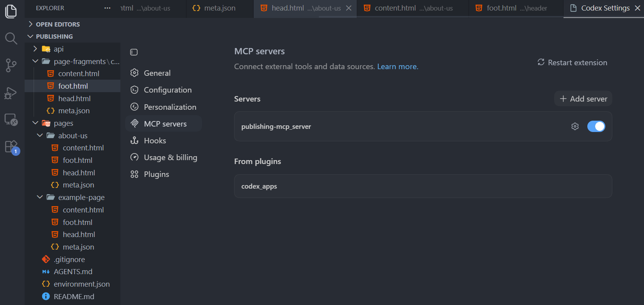Image resolution: width=644 pixels, height=305 pixels.
Task: Open the Plugins settings section
Action: (x=163, y=174)
